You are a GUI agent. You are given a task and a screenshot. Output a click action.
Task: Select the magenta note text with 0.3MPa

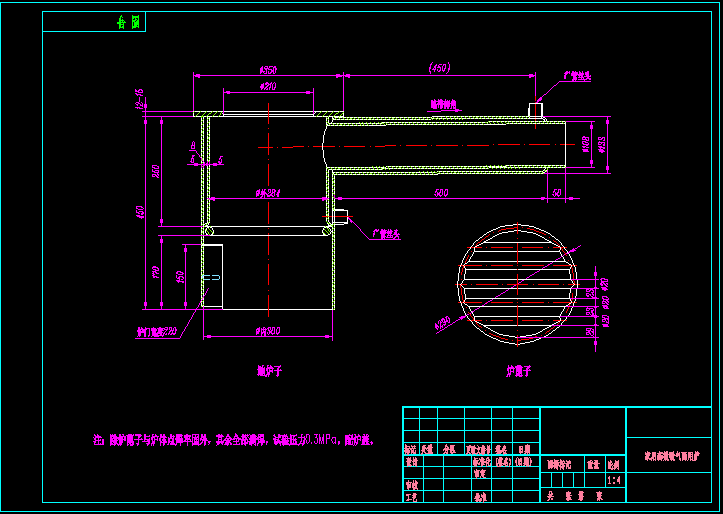pos(233,439)
